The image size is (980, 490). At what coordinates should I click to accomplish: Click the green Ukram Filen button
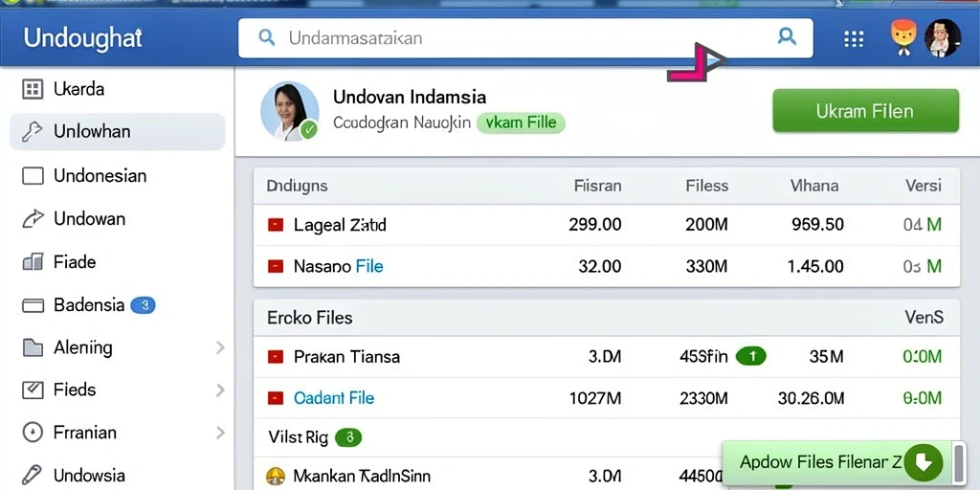point(865,111)
